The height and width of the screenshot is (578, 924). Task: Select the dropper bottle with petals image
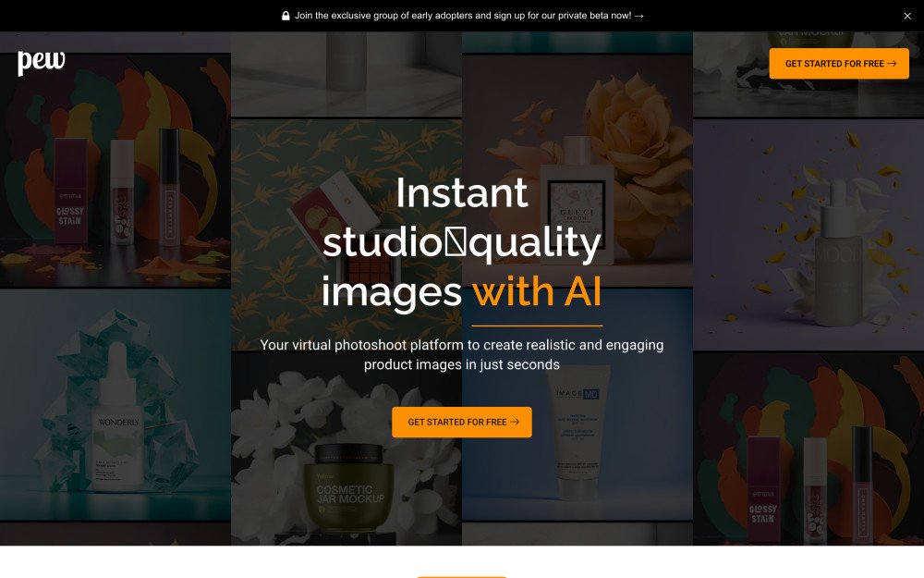(808, 235)
